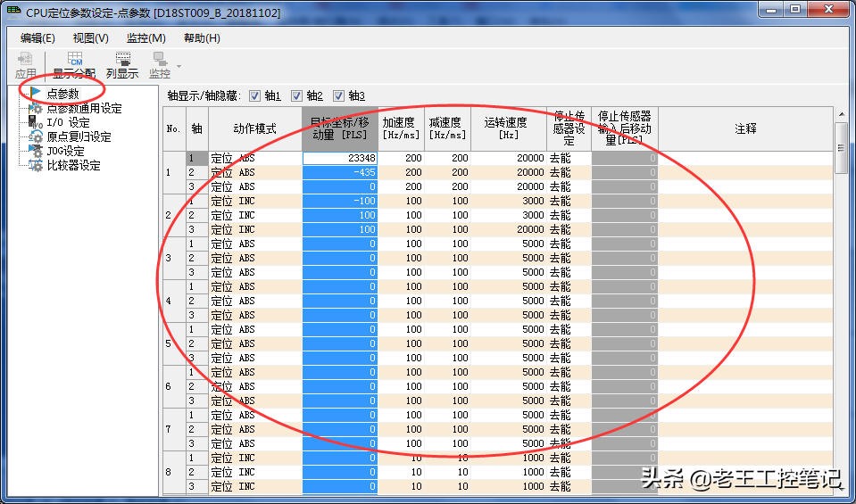
Task: Click the 列显示 toolbar icon
Action: tap(122, 65)
